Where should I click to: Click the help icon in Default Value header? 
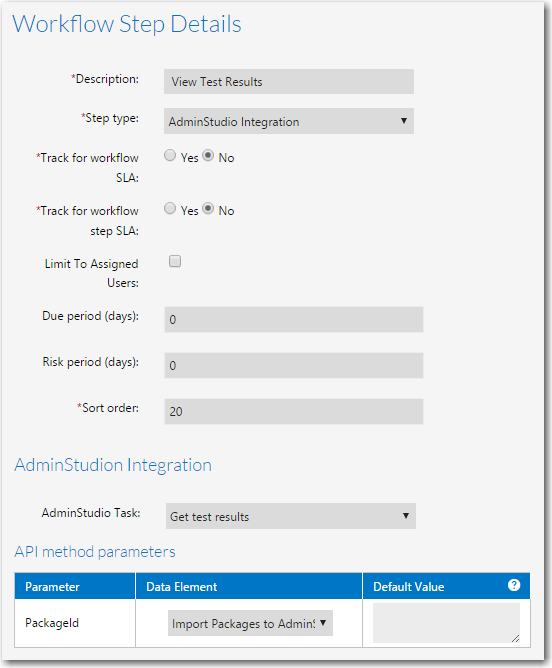(514, 585)
